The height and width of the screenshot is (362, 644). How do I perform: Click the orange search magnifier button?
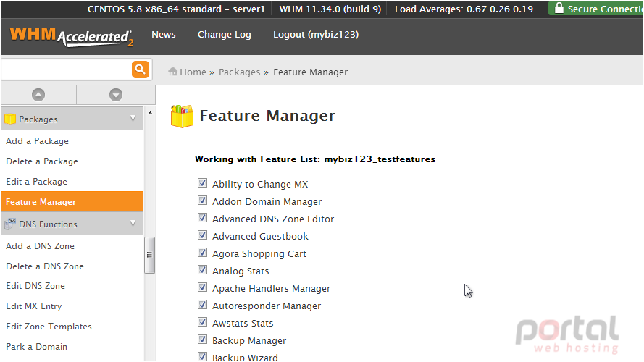pos(140,69)
